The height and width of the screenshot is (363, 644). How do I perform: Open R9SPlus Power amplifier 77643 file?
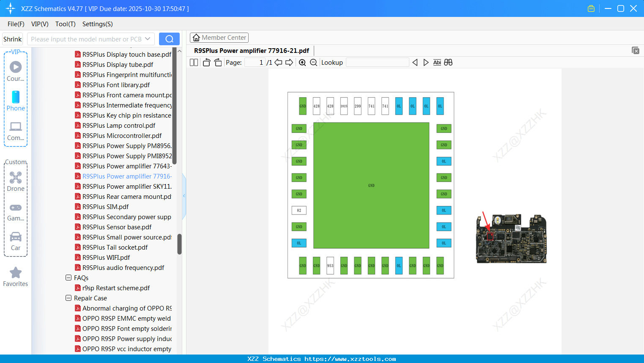(x=123, y=166)
